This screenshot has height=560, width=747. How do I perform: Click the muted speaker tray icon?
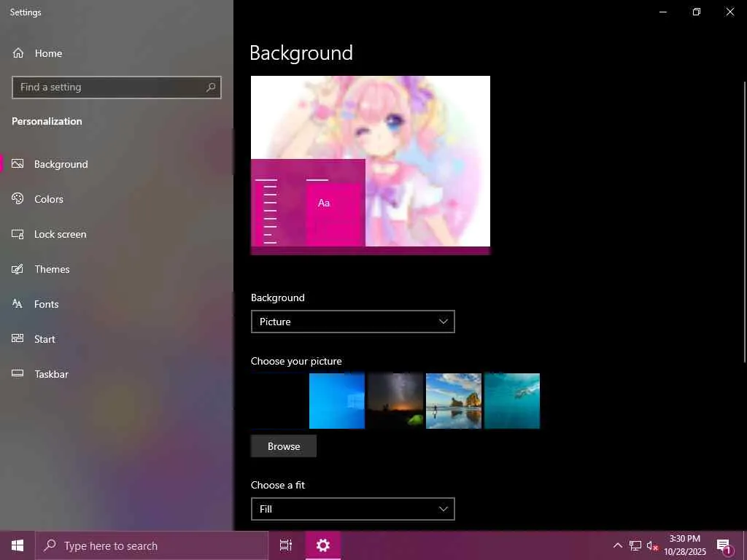pyautogui.click(x=652, y=545)
